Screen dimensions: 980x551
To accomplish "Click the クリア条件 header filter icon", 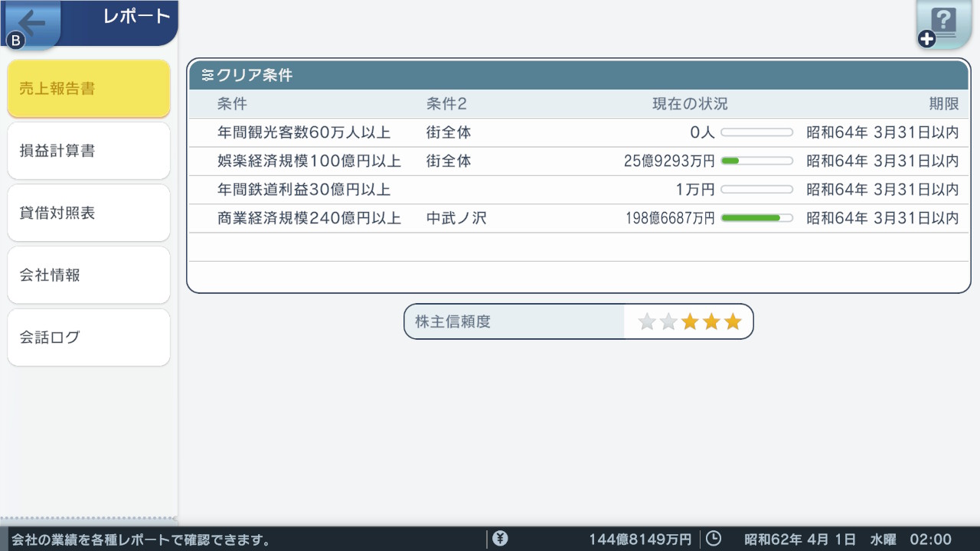I will [207, 75].
